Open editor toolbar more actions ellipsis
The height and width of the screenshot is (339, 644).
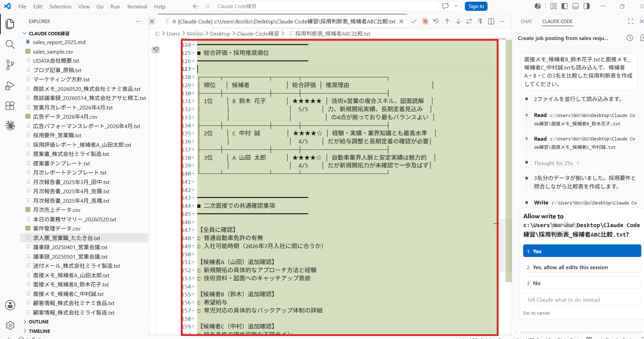click(502, 21)
